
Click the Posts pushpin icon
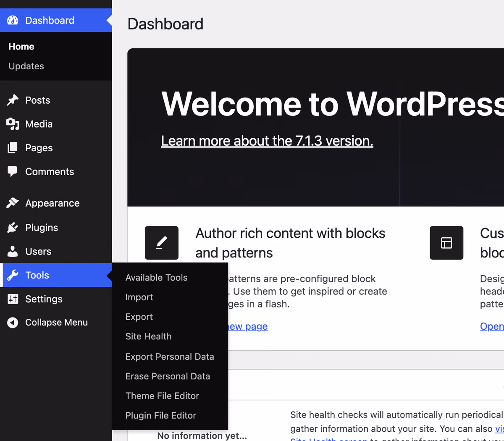pos(13,100)
